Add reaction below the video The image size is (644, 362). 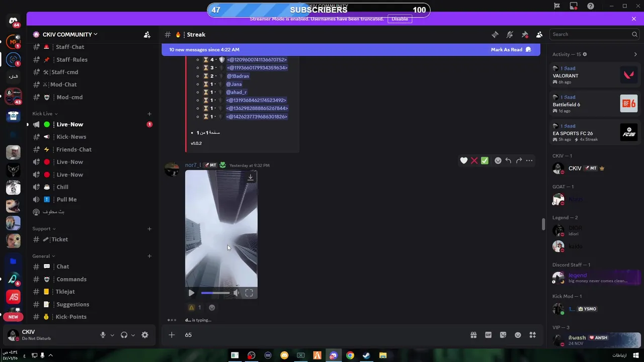(212, 307)
